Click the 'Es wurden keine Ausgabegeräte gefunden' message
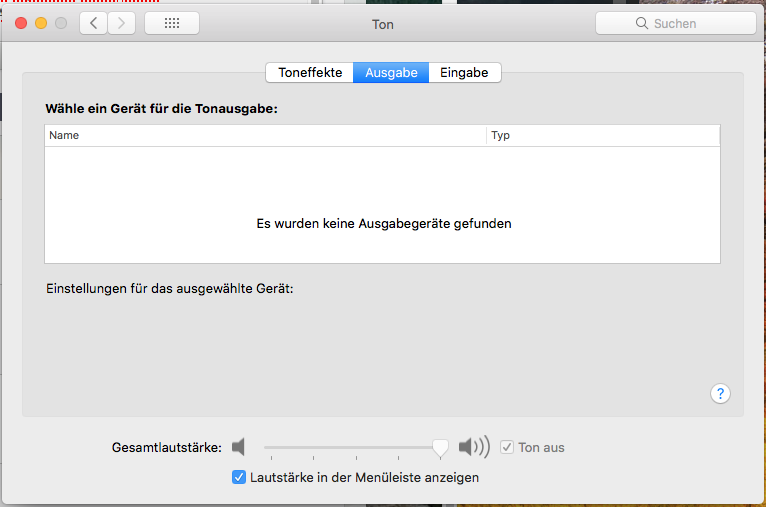The height and width of the screenshot is (507, 766). point(384,224)
